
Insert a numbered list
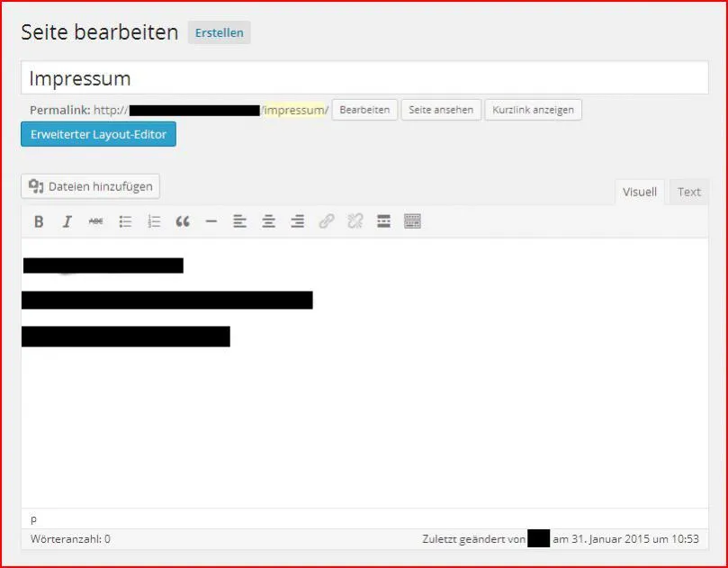pos(154,221)
